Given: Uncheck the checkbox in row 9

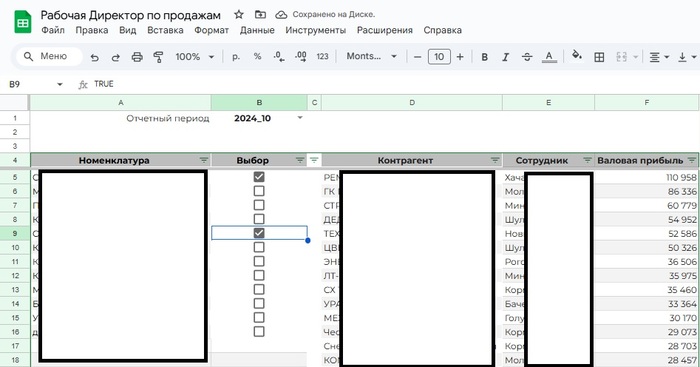Looking at the screenshot, I should click(259, 233).
